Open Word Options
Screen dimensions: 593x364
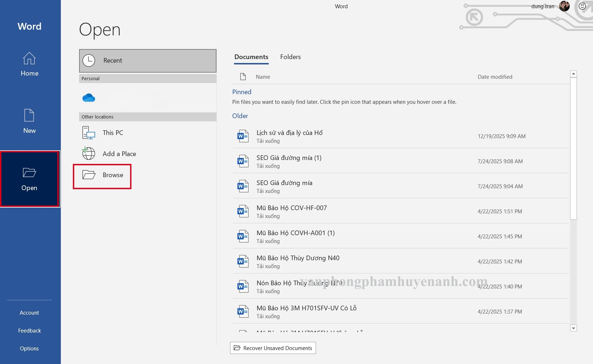tap(29, 349)
